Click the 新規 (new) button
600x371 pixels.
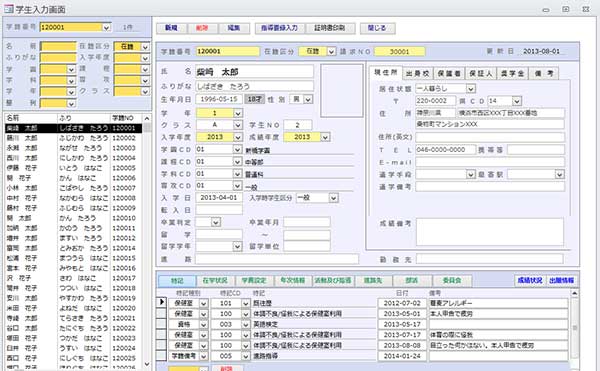[171, 28]
